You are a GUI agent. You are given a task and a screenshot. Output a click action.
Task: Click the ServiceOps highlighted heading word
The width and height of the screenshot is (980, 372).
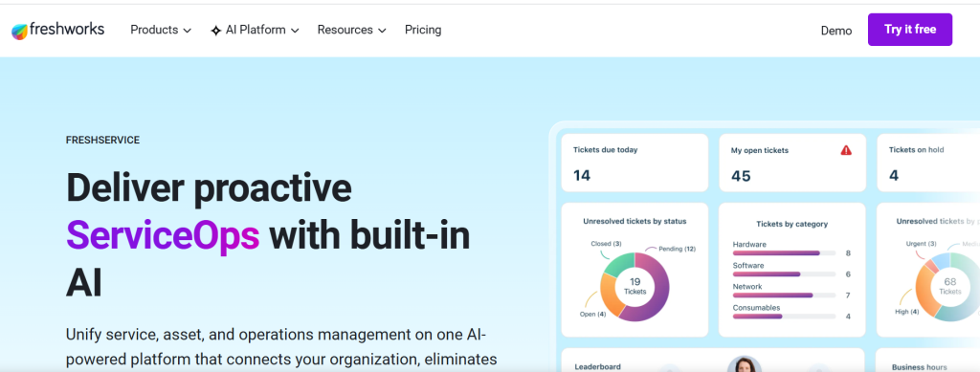(163, 236)
